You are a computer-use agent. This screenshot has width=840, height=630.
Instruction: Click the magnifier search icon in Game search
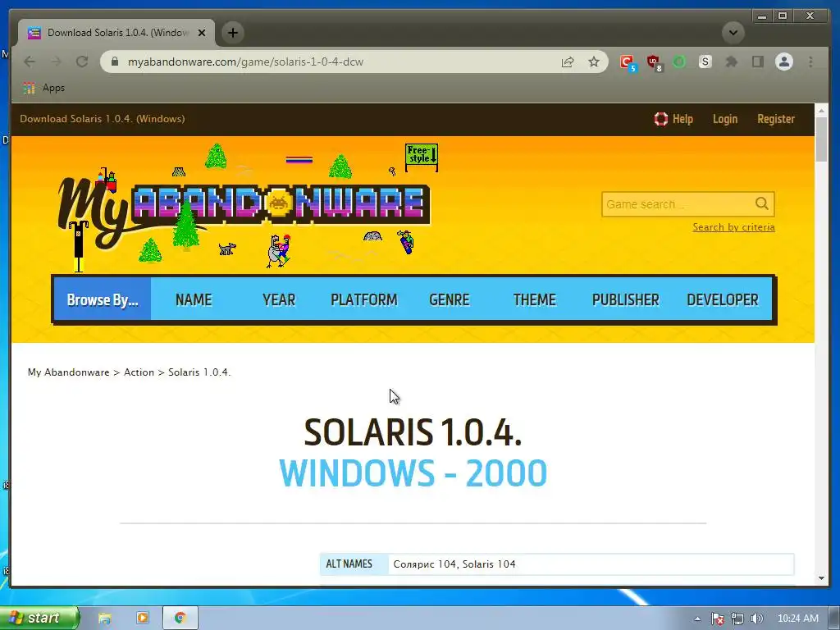761,203
